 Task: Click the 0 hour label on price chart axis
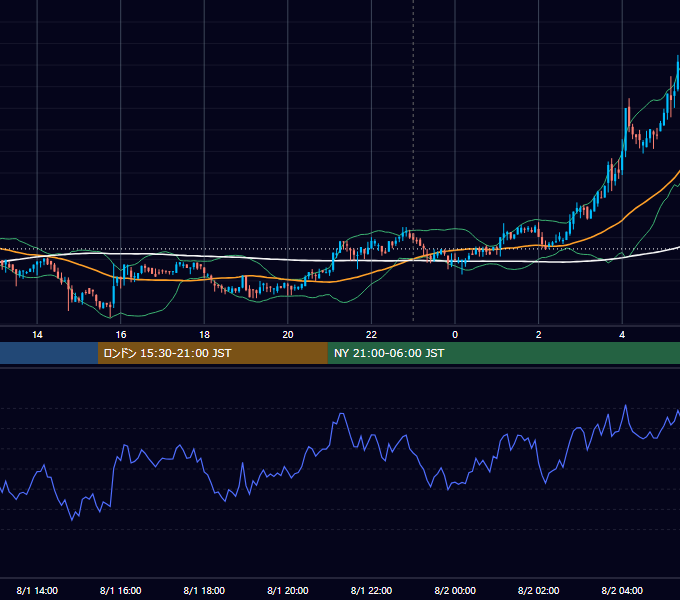click(x=455, y=335)
